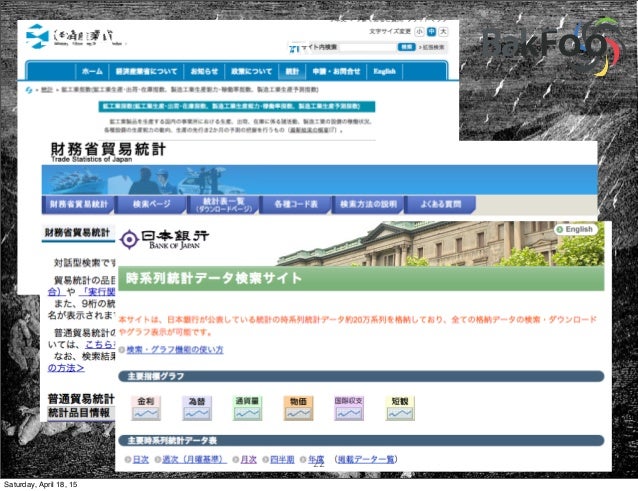Click the Bank of Japan logo

click(165, 239)
